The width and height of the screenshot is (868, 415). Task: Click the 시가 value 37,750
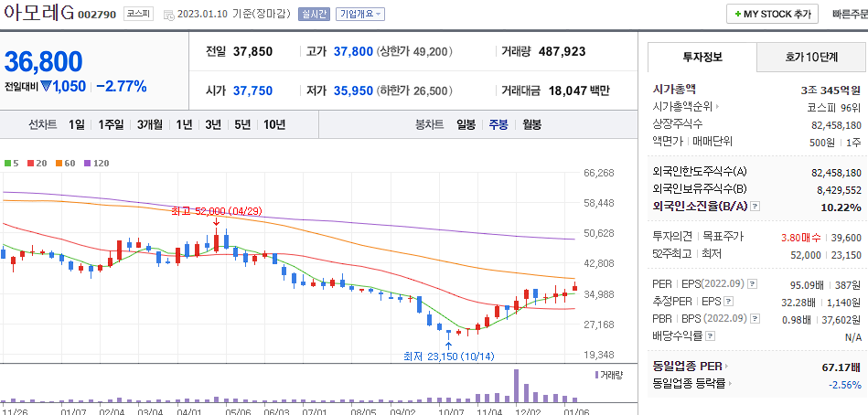[253, 90]
